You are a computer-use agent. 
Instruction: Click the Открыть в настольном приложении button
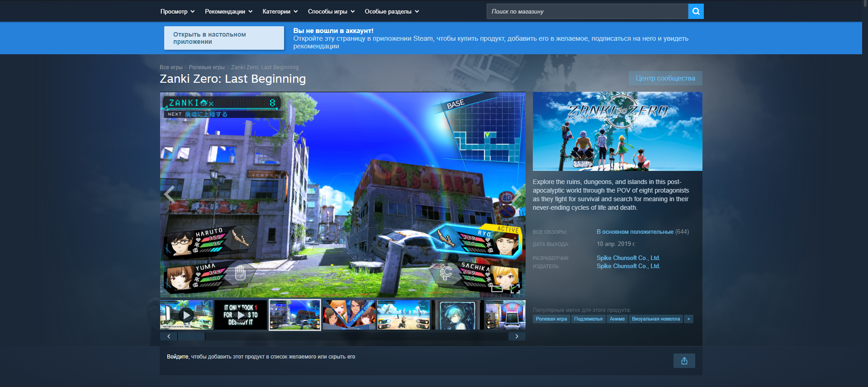click(224, 38)
